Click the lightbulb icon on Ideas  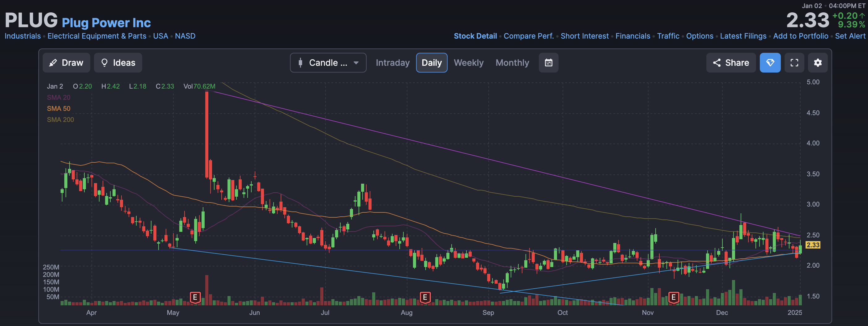tap(104, 63)
